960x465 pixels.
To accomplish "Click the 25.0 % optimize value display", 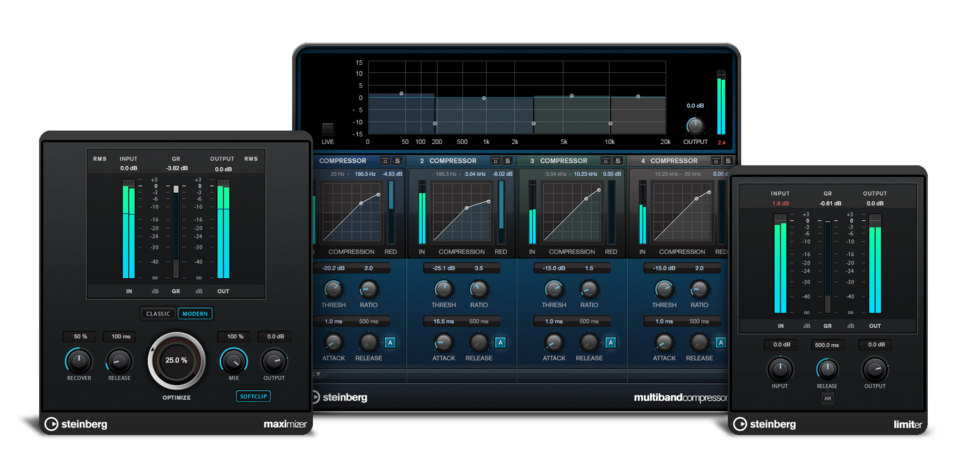I will pyautogui.click(x=176, y=360).
